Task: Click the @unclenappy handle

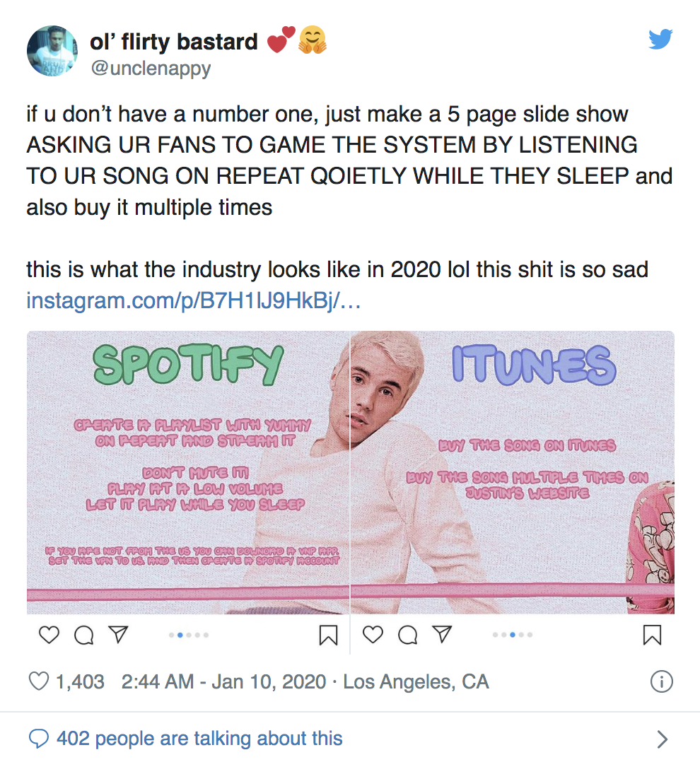Action: (150, 69)
